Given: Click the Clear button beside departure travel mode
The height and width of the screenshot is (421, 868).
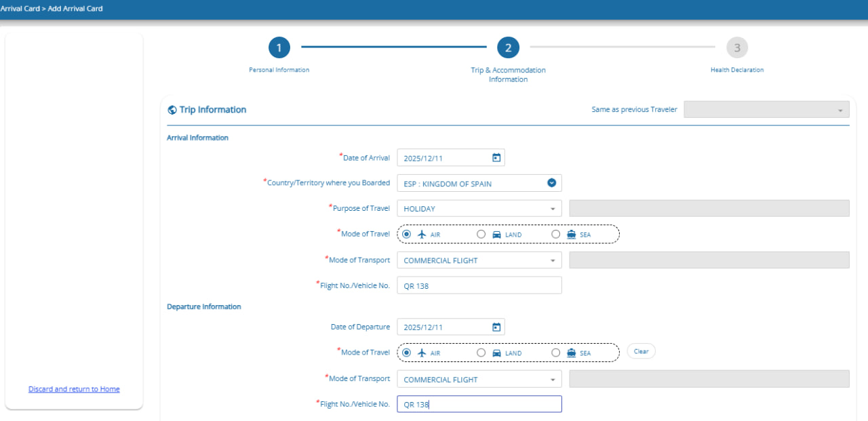Looking at the screenshot, I should [641, 352].
